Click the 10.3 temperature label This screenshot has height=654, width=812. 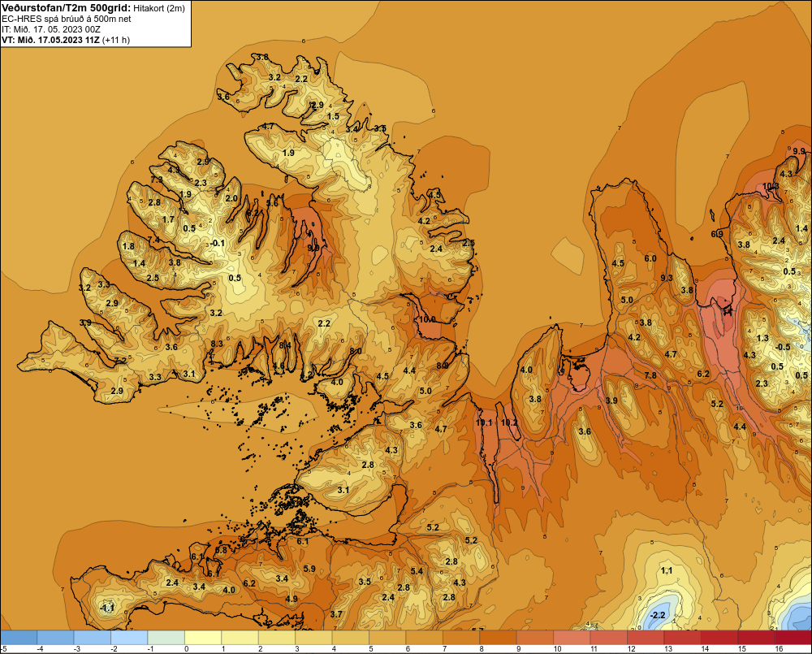771,186
